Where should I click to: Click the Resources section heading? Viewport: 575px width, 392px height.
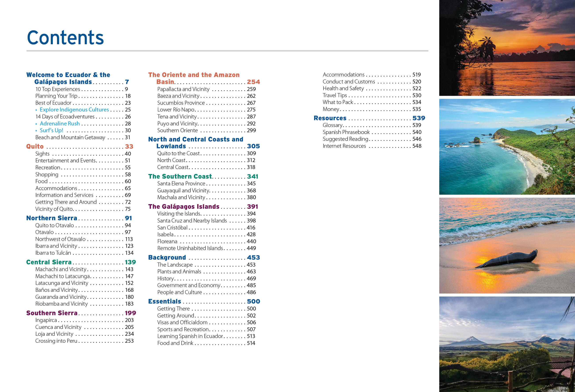[330, 118]
